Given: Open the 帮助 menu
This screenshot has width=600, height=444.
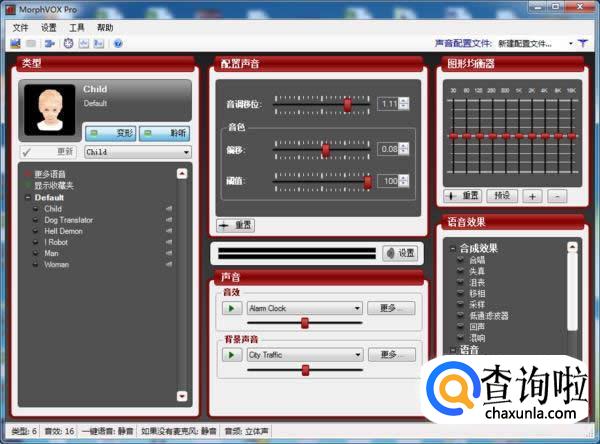Looking at the screenshot, I should click(105, 28).
